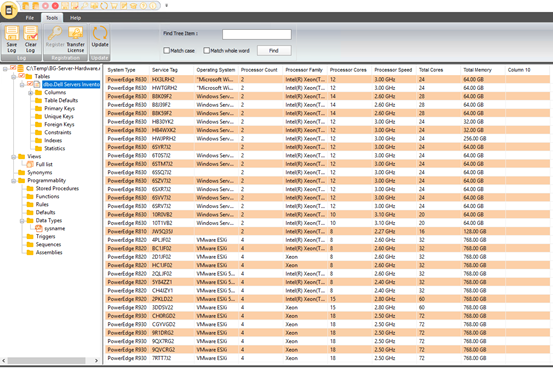Viewport: 553px width, 368px height.
Task: Select the Assemblies tree item
Action: pos(49,252)
